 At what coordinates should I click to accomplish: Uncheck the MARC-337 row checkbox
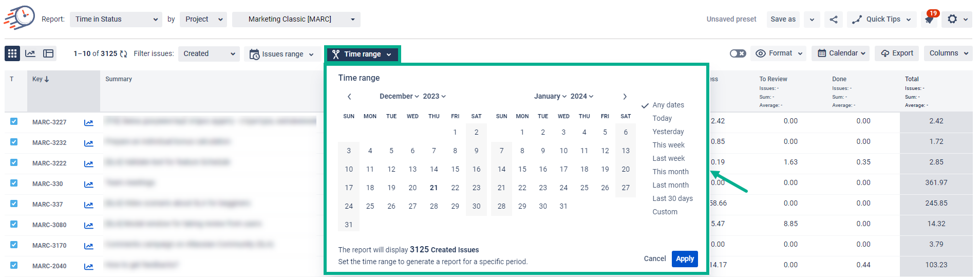click(x=14, y=204)
